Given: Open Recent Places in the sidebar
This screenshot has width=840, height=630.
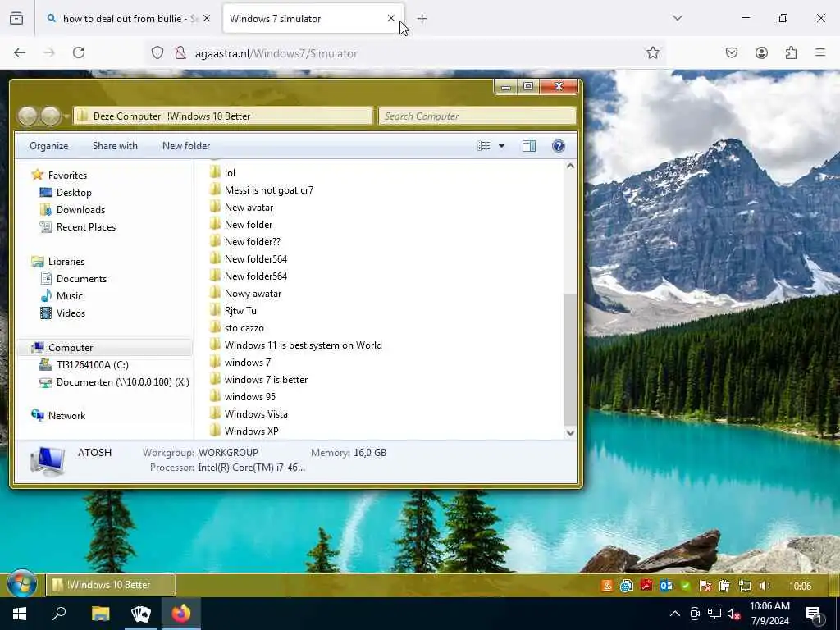Looking at the screenshot, I should 85,226.
